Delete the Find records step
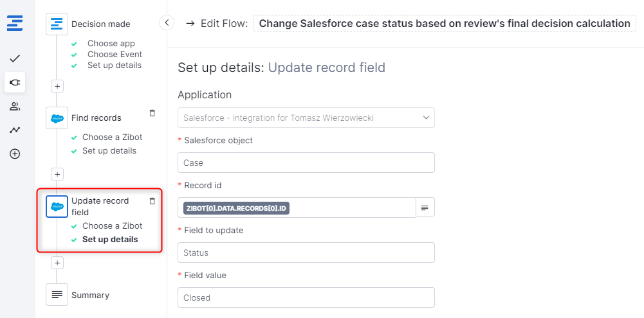 pyautogui.click(x=152, y=113)
